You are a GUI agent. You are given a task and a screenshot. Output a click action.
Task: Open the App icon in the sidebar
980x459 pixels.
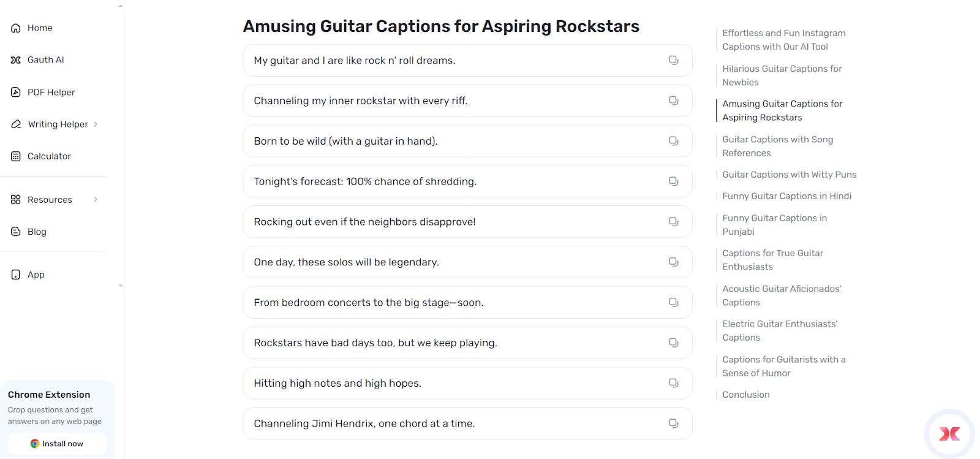pos(15,275)
